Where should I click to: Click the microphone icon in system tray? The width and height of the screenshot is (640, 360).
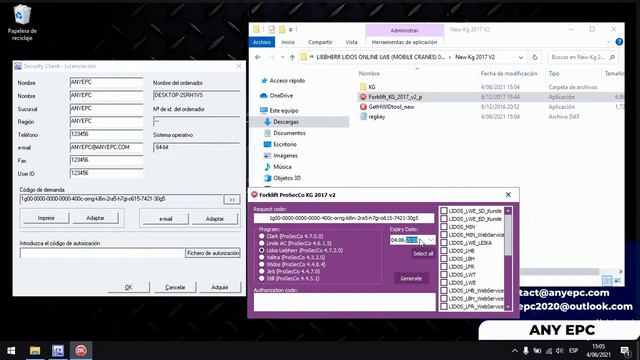coord(526,351)
